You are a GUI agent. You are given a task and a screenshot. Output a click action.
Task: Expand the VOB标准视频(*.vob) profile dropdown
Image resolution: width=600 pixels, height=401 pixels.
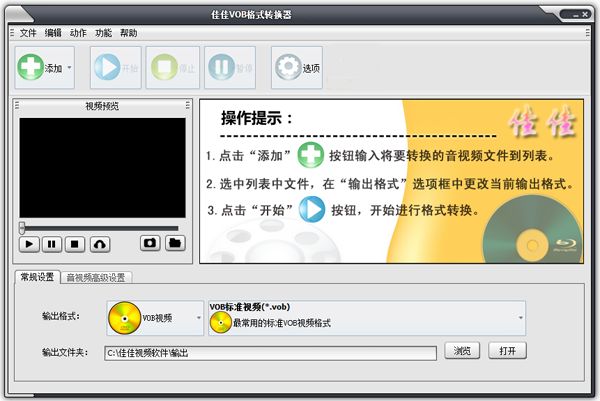520,318
